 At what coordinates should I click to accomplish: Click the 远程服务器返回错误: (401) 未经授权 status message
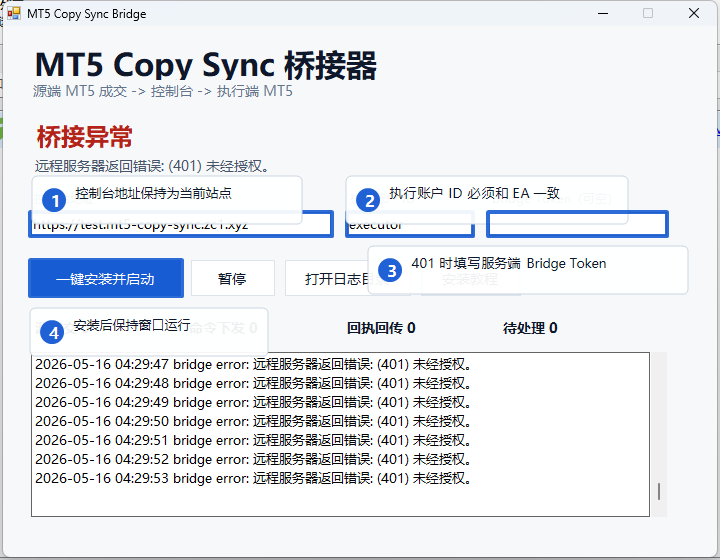point(152,166)
